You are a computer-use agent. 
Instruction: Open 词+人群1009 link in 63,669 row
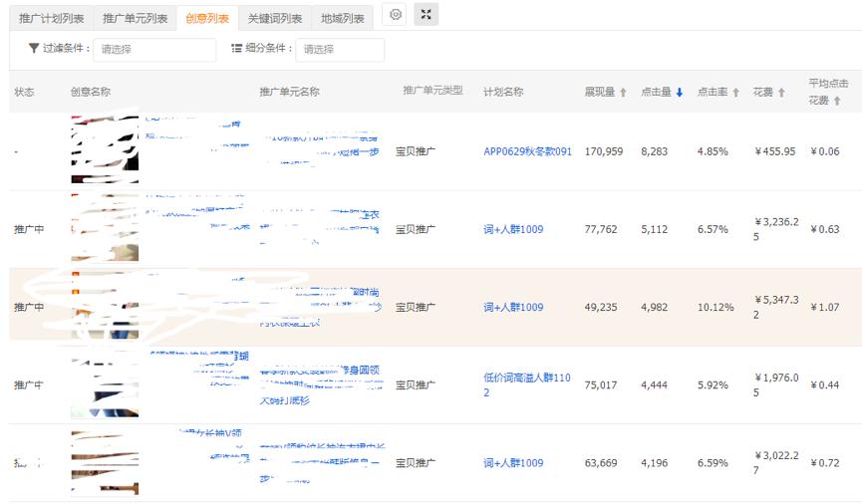pyautogui.click(x=513, y=463)
